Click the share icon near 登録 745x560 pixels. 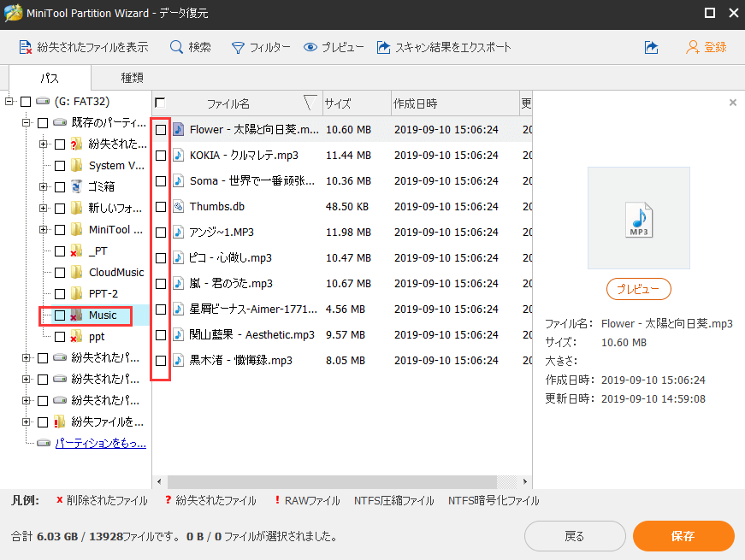651,47
